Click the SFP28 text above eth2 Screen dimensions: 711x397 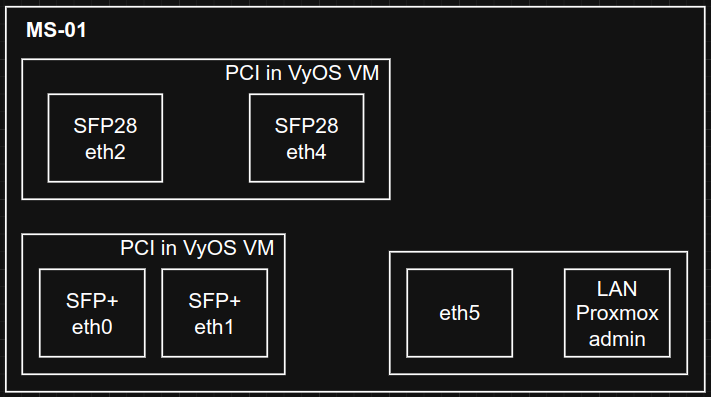[105, 126]
